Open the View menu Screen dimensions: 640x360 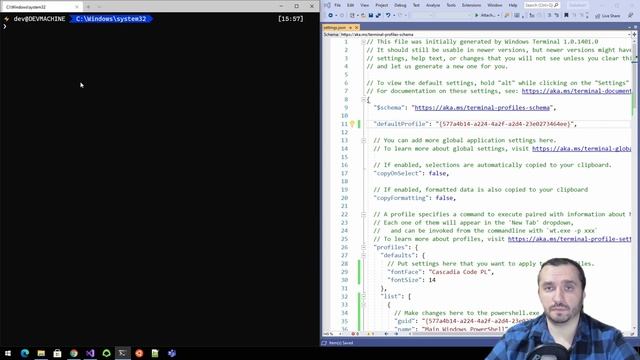point(364,5)
